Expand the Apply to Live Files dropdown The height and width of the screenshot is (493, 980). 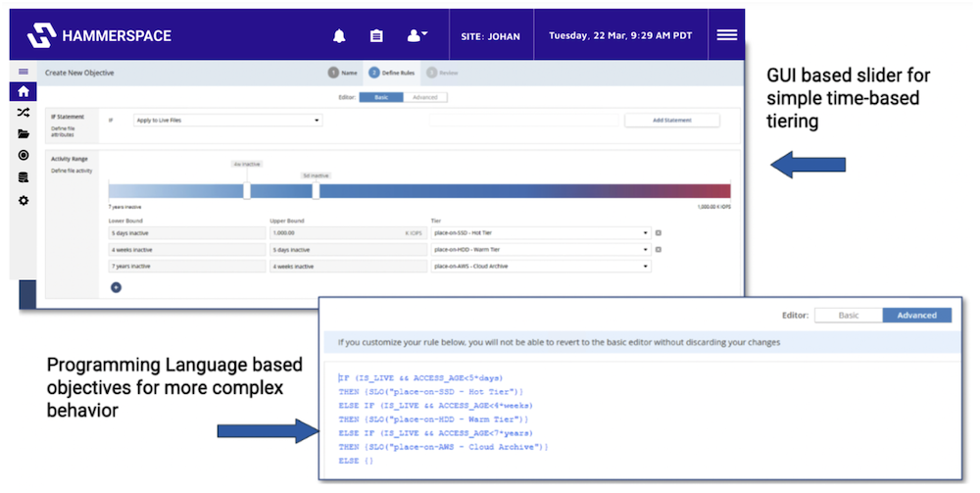[x=228, y=120]
